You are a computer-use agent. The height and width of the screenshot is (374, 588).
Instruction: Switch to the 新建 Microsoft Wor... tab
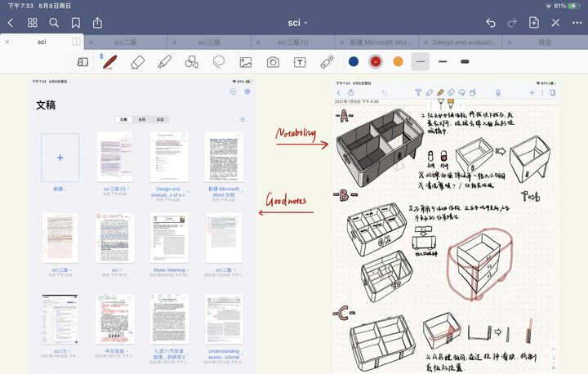click(x=381, y=42)
